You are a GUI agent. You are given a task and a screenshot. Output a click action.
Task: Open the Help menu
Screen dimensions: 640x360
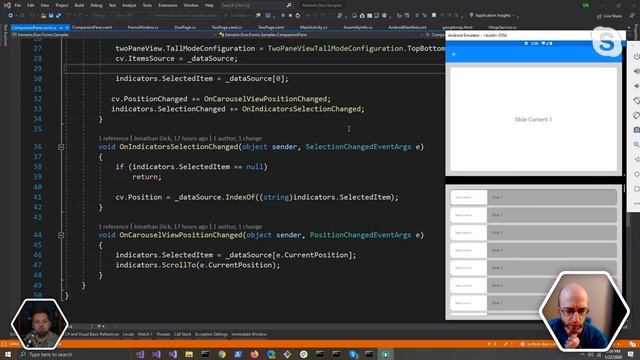[x=209, y=5]
